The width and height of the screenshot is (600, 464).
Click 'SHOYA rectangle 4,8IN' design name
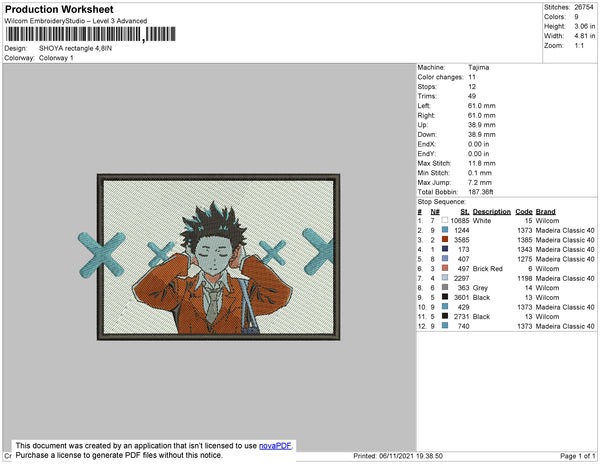point(75,48)
